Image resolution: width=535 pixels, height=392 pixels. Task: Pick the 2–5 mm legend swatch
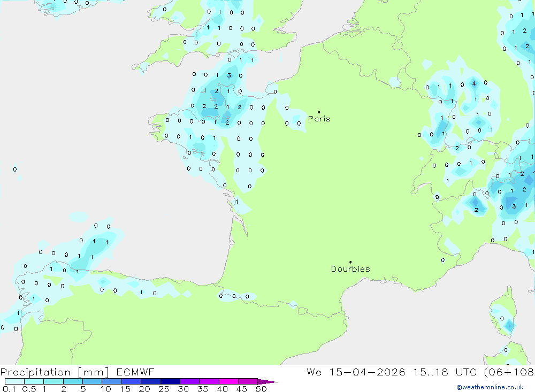(x=73, y=381)
